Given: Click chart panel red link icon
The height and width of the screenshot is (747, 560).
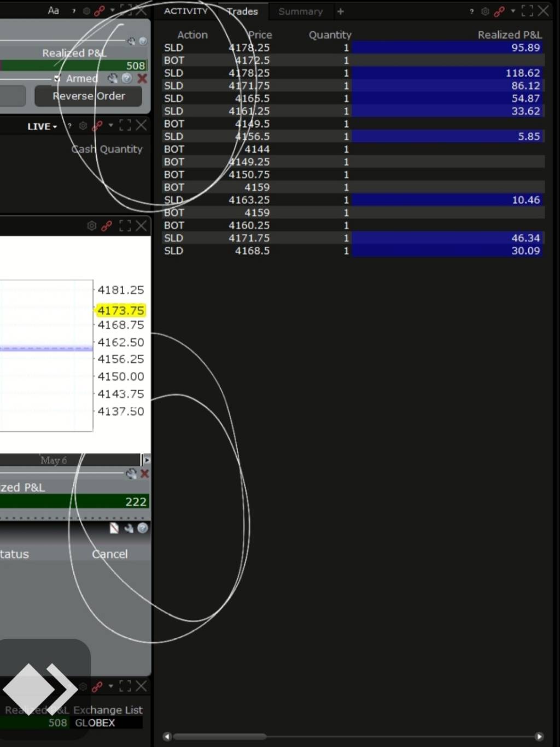Looking at the screenshot, I should click(107, 225).
